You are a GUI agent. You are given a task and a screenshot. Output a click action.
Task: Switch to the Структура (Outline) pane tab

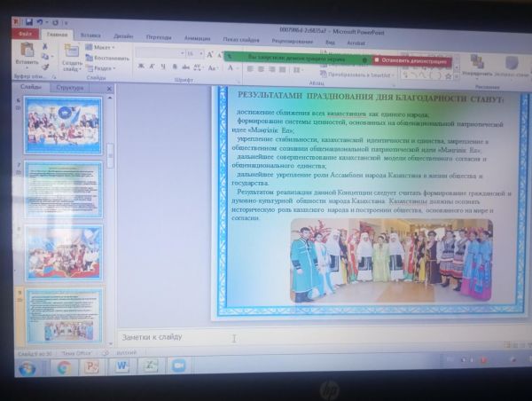point(69,88)
